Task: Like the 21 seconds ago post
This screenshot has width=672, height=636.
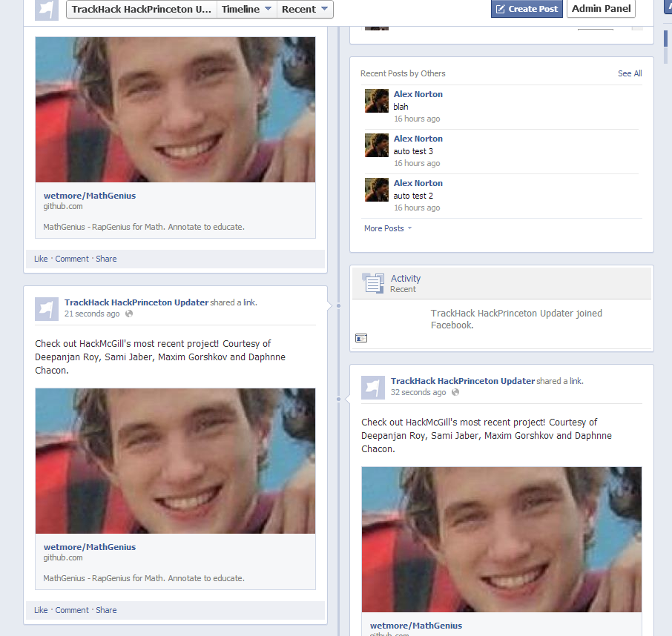Action: (x=41, y=610)
